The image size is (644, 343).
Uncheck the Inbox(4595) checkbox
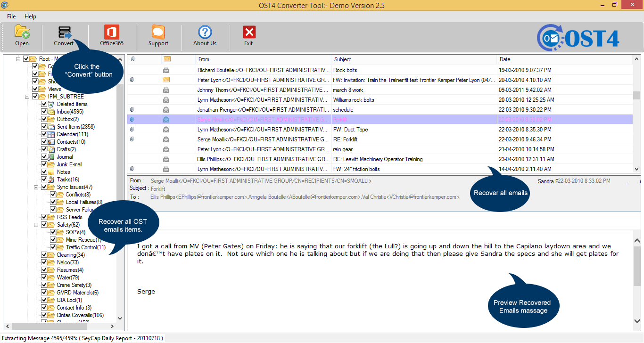coord(44,112)
